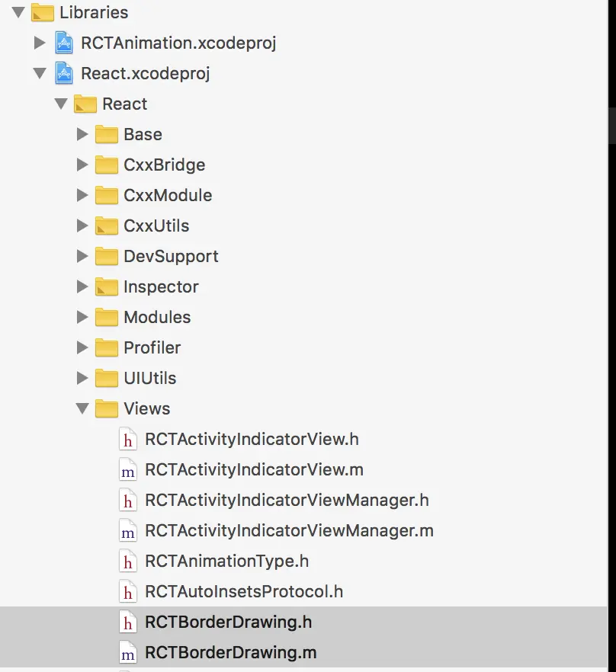Select the React group label
Image resolution: width=616 pixels, height=672 pixels.
(x=125, y=104)
